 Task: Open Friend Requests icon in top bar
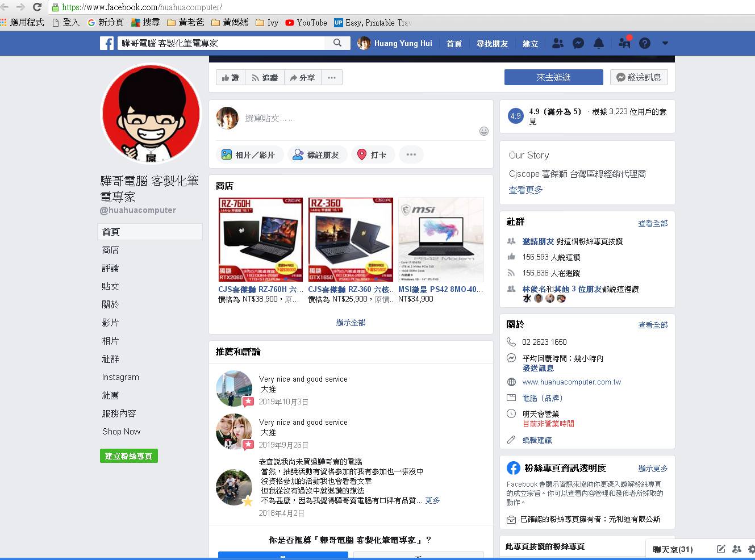click(x=558, y=43)
